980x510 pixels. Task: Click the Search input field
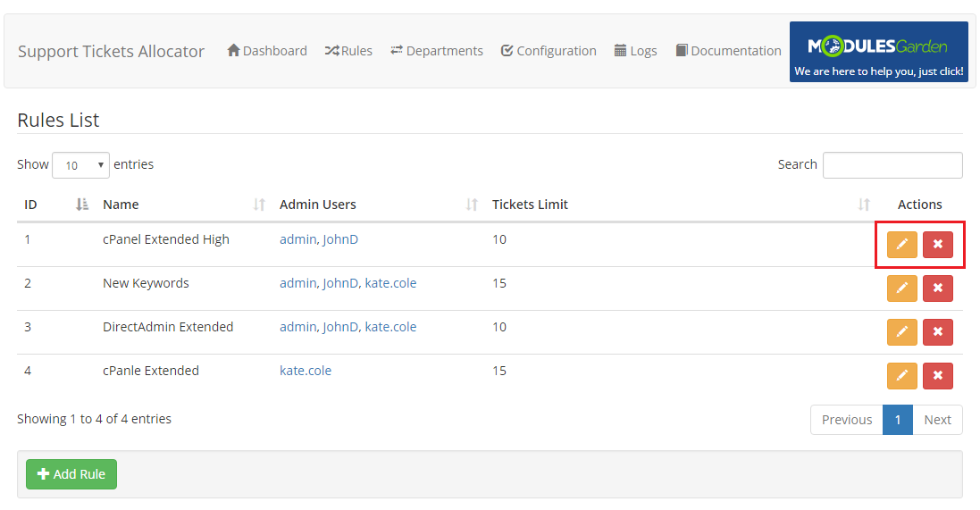click(892, 165)
